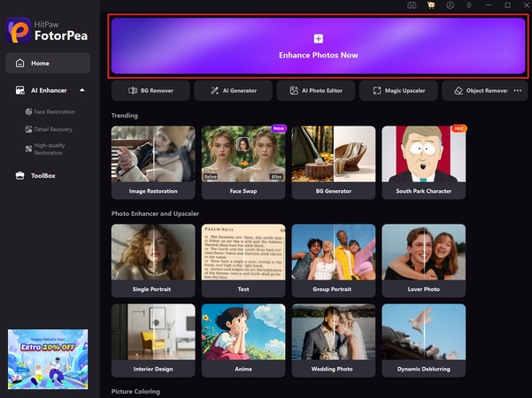
Task: Minimize the FotorPea window
Action: tap(489, 5)
